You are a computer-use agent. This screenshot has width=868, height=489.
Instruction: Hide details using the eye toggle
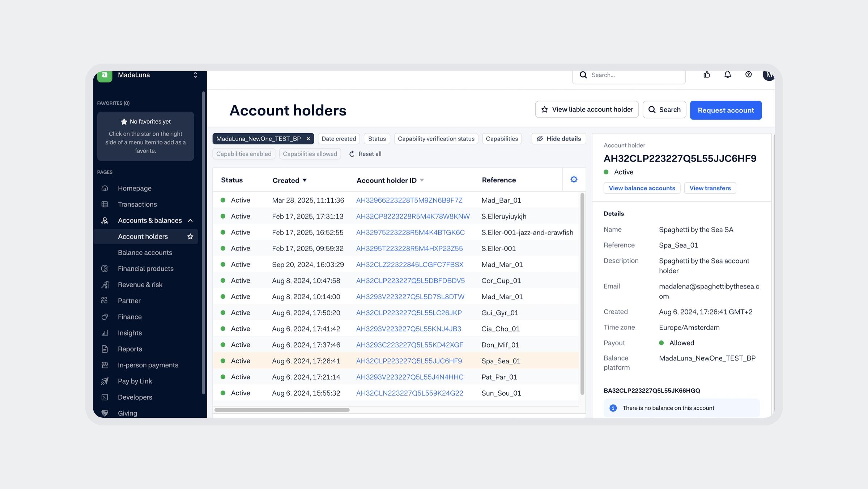pyautogui.click(x=558, y=138)
